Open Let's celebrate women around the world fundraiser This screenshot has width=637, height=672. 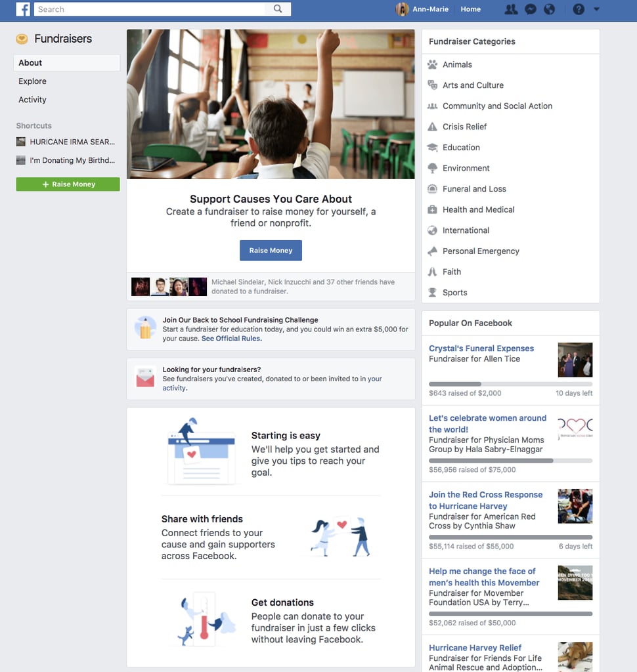(x=488, y=423)
